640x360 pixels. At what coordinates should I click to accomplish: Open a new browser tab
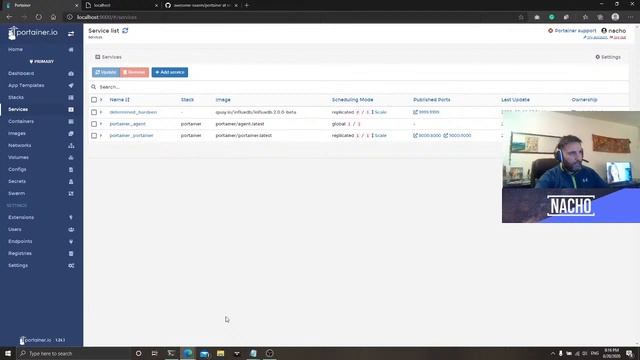tap(247, 5)
